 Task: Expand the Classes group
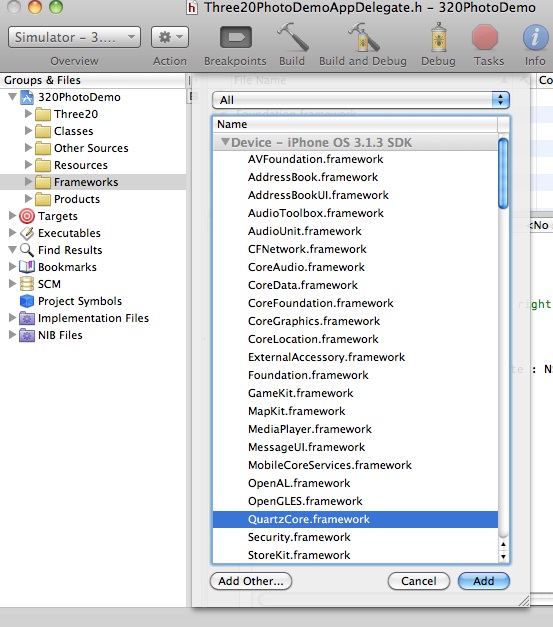28,130
